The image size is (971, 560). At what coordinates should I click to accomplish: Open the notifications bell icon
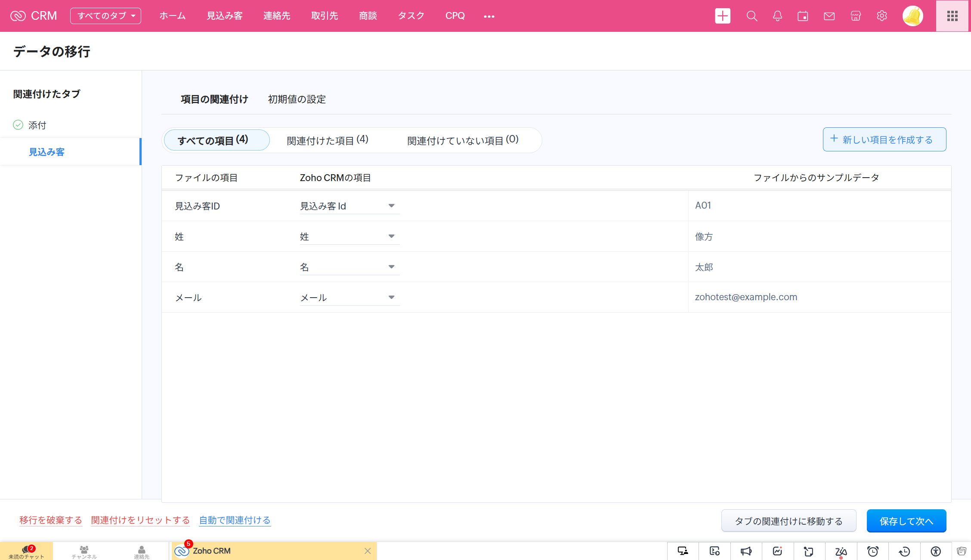(777, 16)
